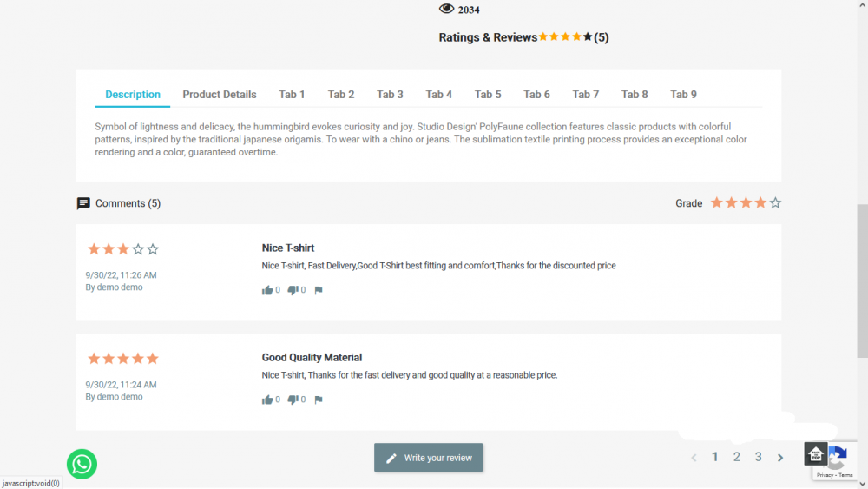Select Tab 1
Image resolution: width=868 pixels, height=489 pixels.
[292, 94]
